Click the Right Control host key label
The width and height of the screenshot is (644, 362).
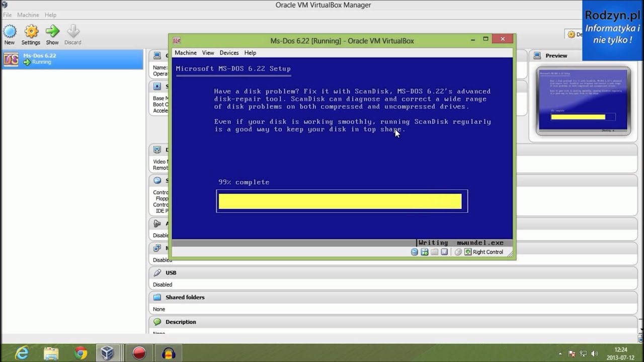tap(488, 252)
